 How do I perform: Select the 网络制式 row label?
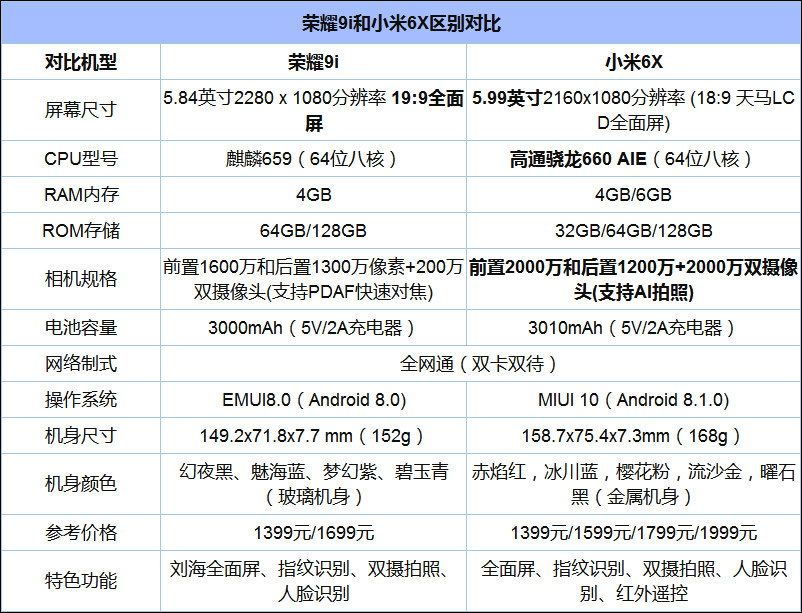[x=81, y=364]
